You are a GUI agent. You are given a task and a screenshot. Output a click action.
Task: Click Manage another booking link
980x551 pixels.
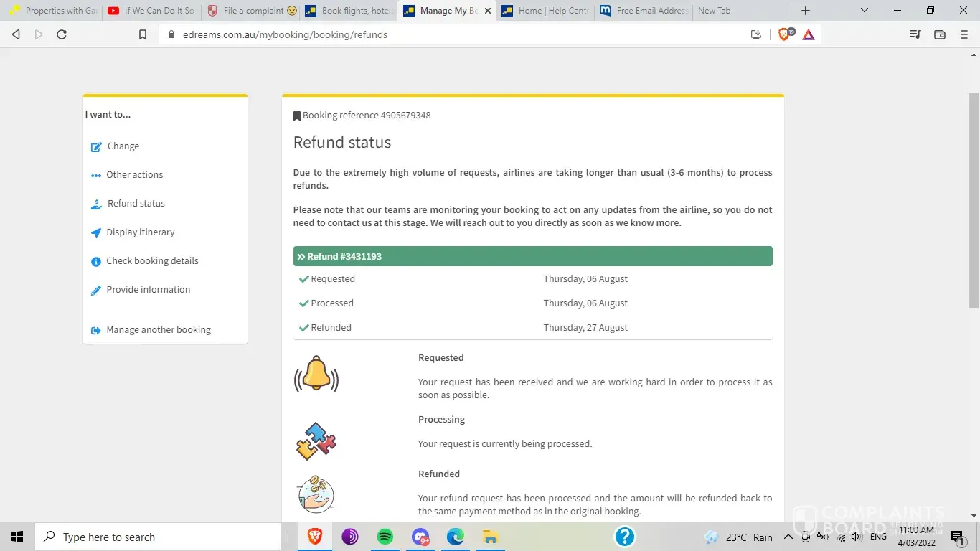[x=158, y=330]
